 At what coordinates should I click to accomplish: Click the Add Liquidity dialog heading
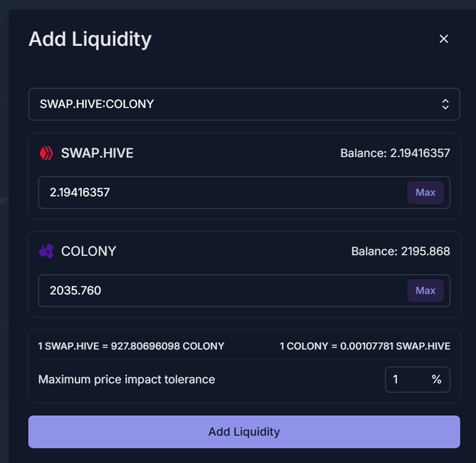[90, 40]
